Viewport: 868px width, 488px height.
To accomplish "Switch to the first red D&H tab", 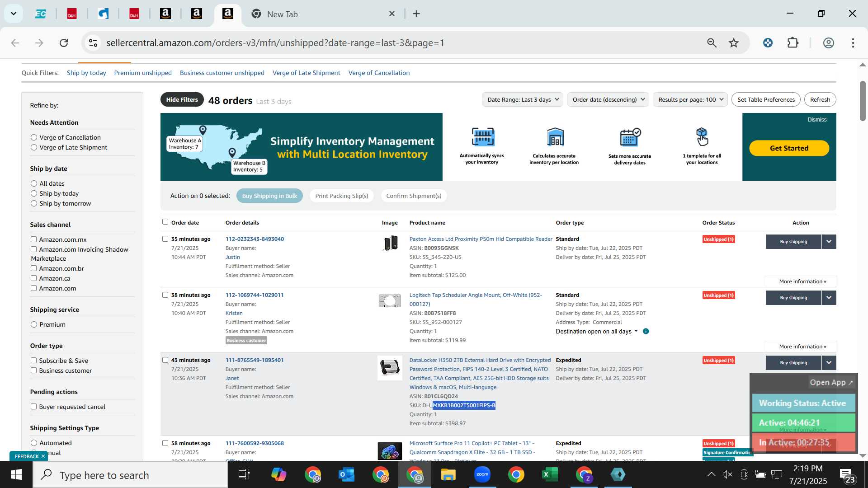I will 72,14.
